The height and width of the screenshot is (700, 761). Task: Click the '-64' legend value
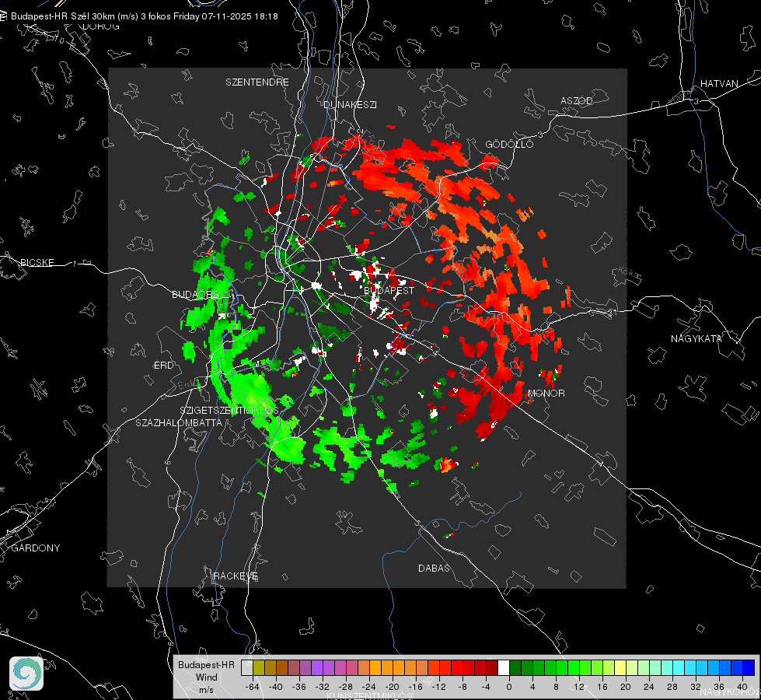[x=253, y=687]
